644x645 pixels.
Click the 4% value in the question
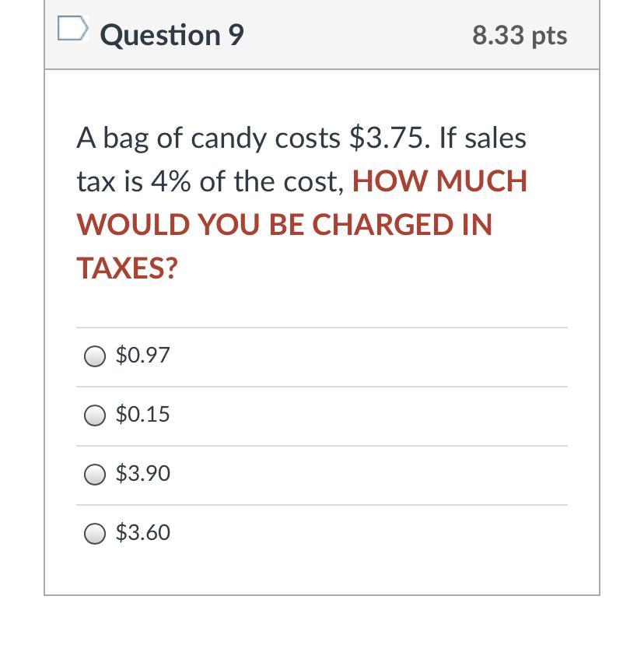pyautogui.click(x=170, y=181)
